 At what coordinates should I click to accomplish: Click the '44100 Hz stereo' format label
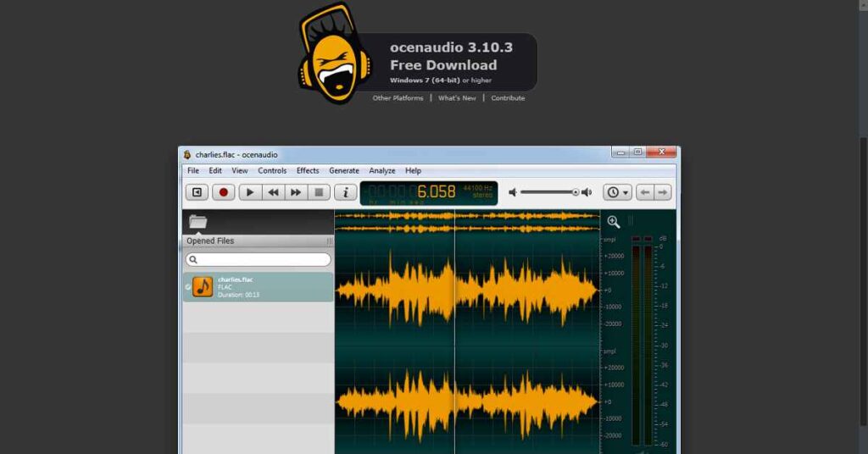[478, 191]
